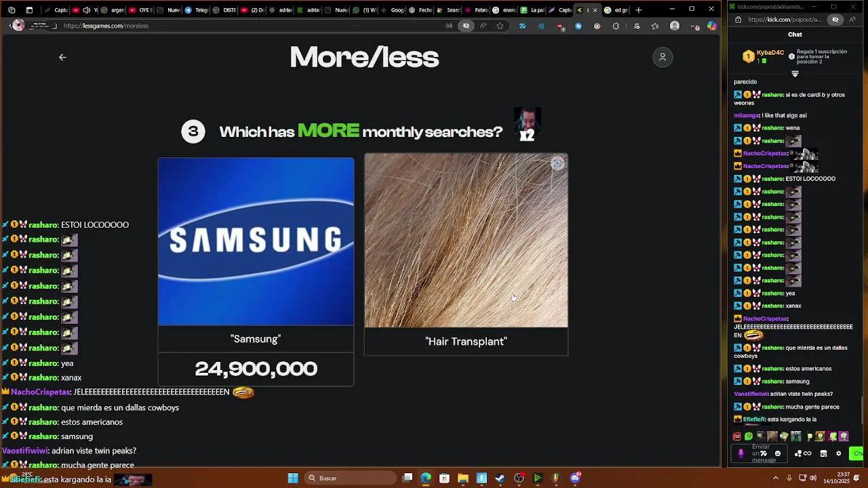
Task: Open browser profile avatar icon
Action: [x=674, y=26]
